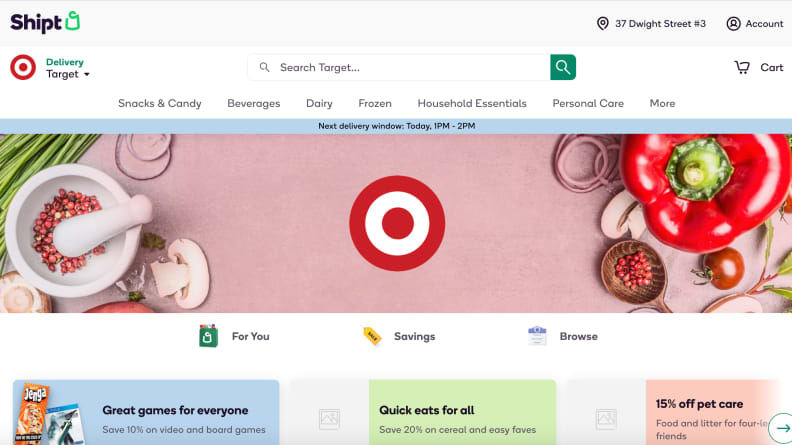Select the Savings tab

tap(414, 336)
